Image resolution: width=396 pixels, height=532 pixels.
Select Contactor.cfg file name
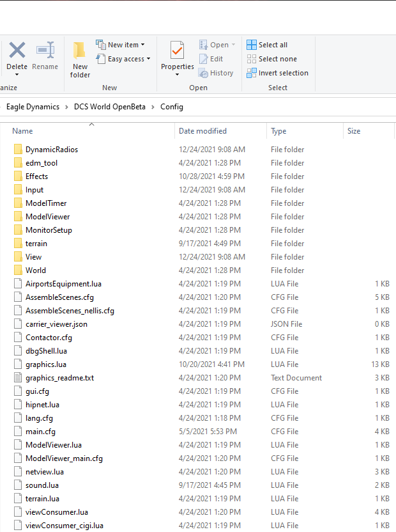coord(49,338)
